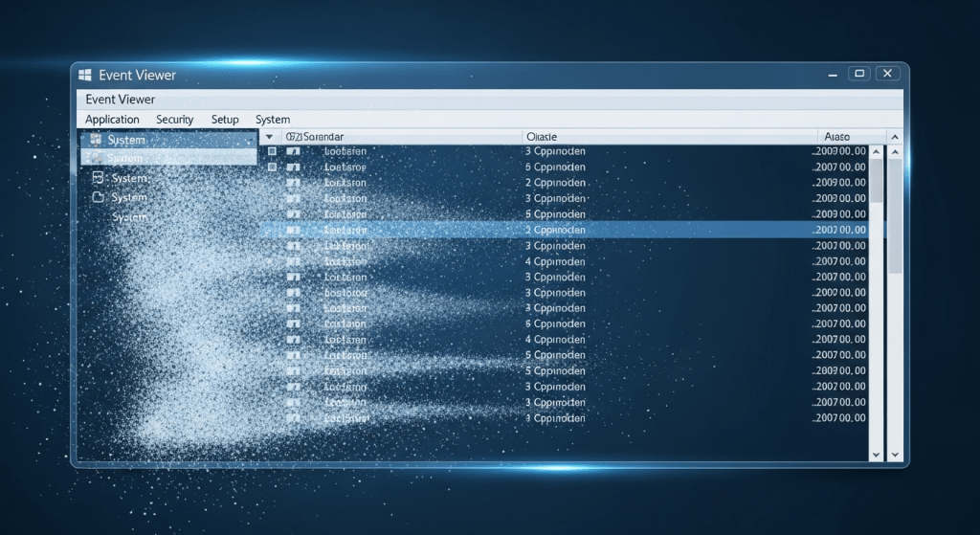Click the down arrow at the outer scrollbar's bottom
Viewport: 980px width, 535px height.
[x=895, y=455]
